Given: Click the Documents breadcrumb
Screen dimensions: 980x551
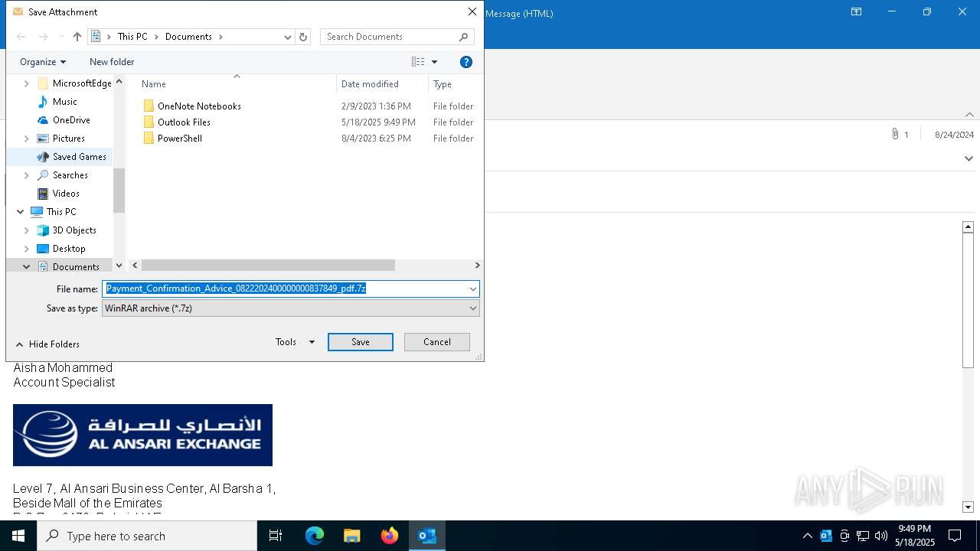Looking at the screenshot, I should tap(188, 37).
